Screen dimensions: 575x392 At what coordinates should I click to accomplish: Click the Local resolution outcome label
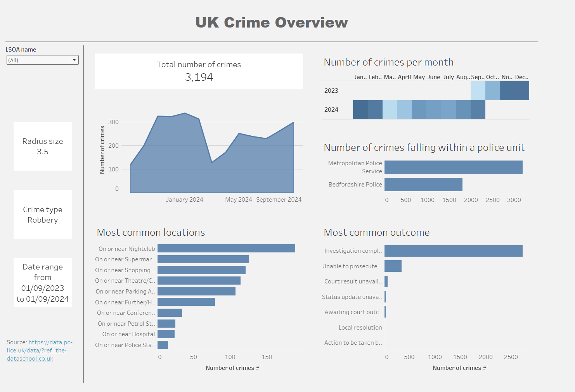(360, 328)
